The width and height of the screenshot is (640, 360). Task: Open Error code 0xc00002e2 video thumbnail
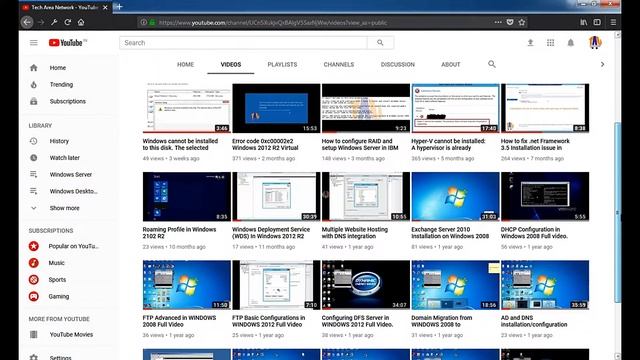click(276, 108)
